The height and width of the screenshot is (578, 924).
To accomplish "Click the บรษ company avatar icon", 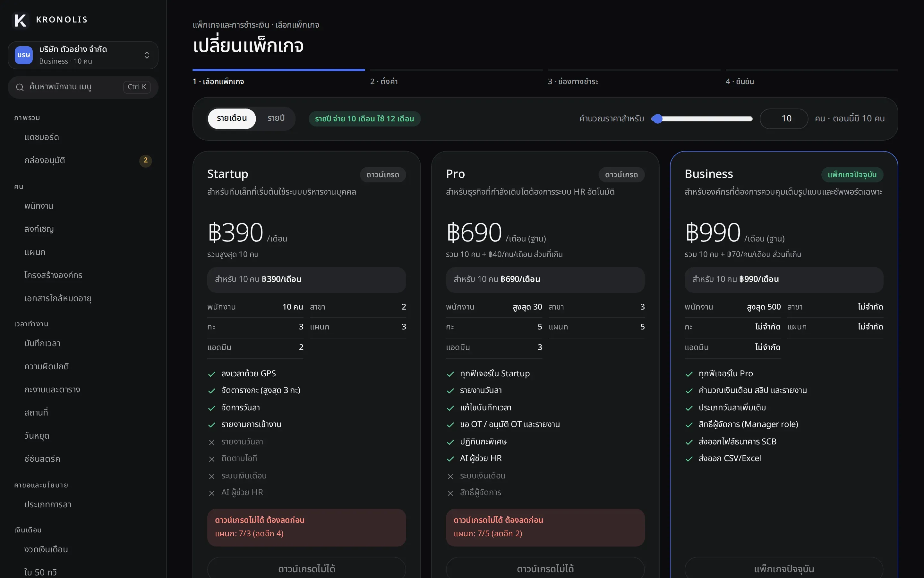I will 24,55.
